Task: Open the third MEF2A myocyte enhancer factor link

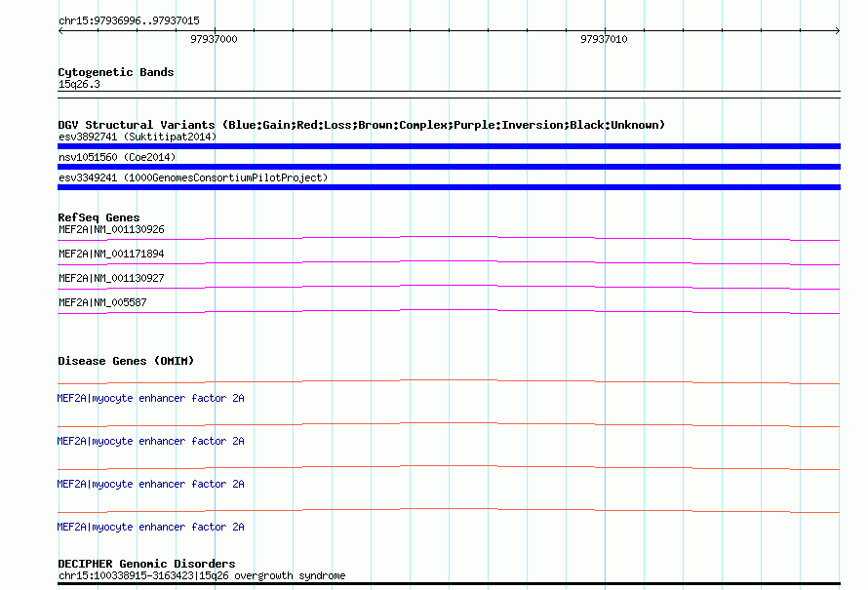Action: 150,485
